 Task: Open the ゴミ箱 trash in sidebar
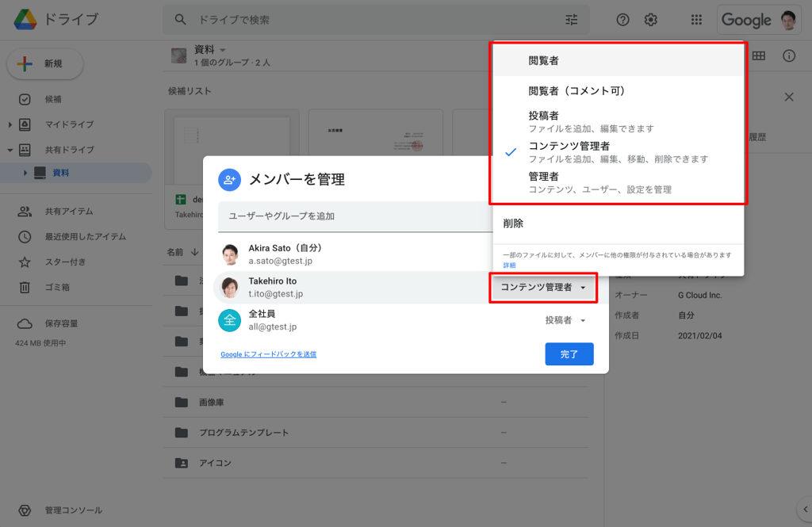click(x=58, y=287)
